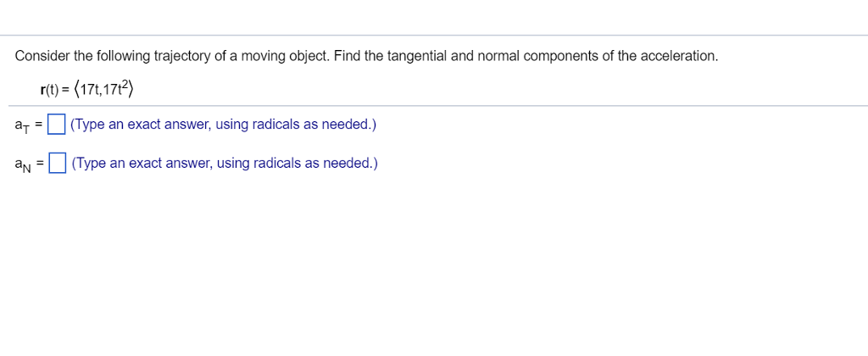
Task: Click the a_T tangential component label
Action: click(x=22, y=126)
